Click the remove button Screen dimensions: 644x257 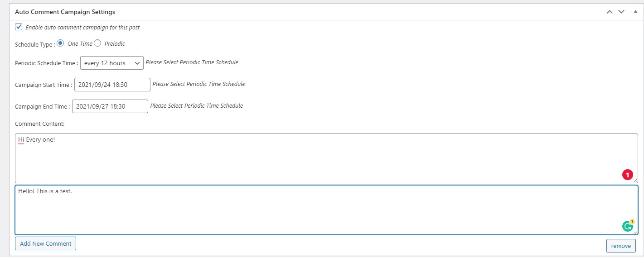coord(621,246)
